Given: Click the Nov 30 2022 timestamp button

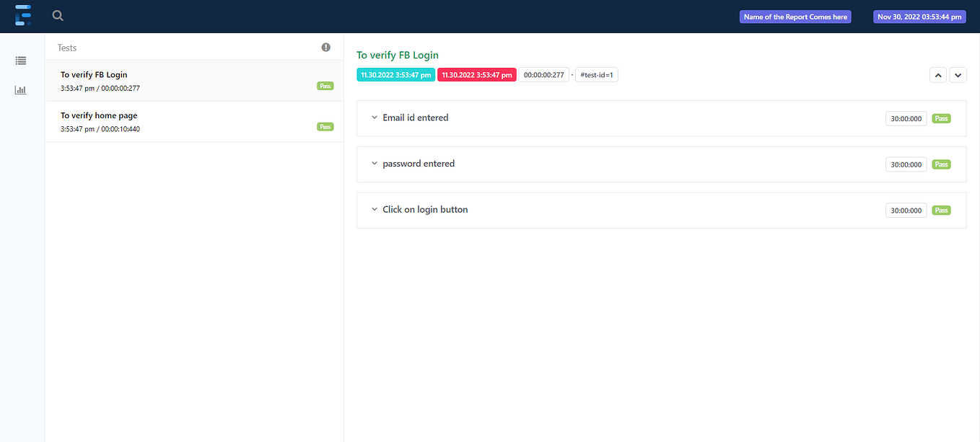Looking at the screenshot, I should click(x=919, y=16).
